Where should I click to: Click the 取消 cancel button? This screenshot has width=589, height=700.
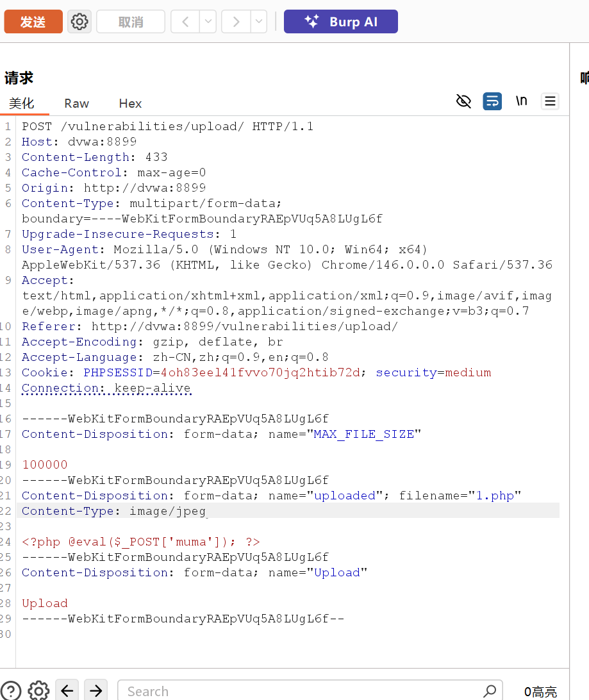tap(131, 21)
